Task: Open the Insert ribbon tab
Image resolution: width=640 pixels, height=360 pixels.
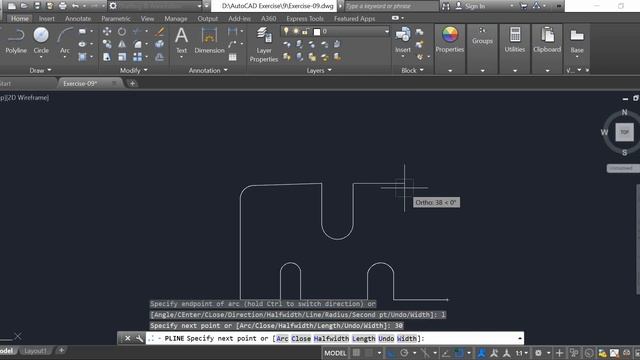Action: pos(47,19)
